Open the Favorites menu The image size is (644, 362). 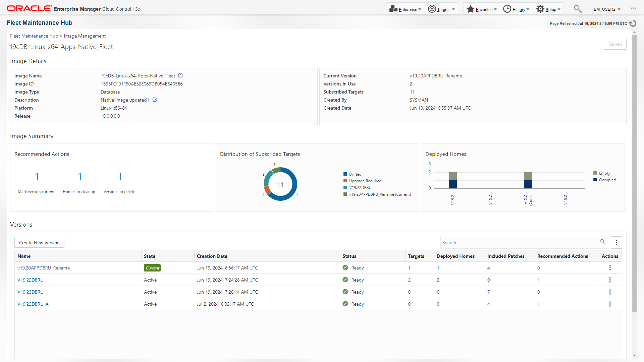pyautogui.click(x=482, y=9)
